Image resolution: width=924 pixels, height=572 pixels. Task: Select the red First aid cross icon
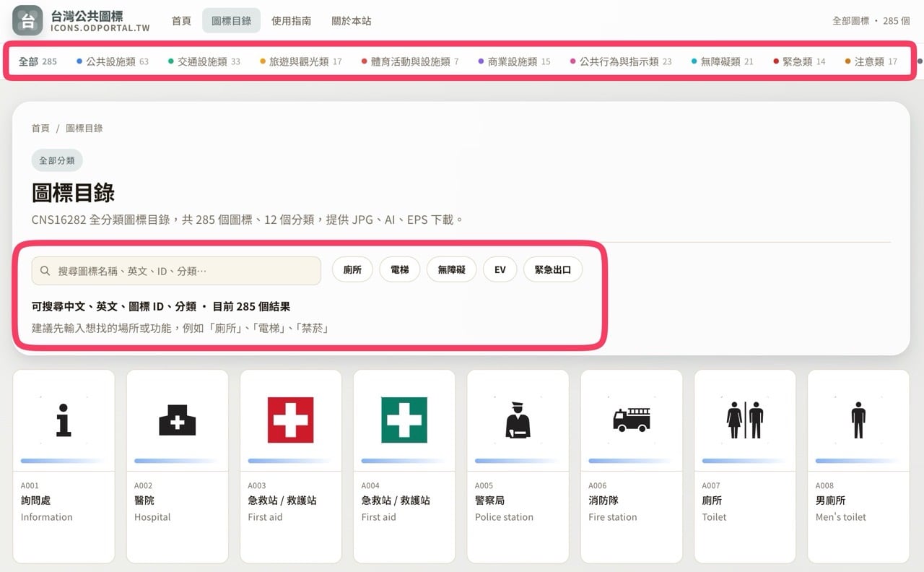290,420
